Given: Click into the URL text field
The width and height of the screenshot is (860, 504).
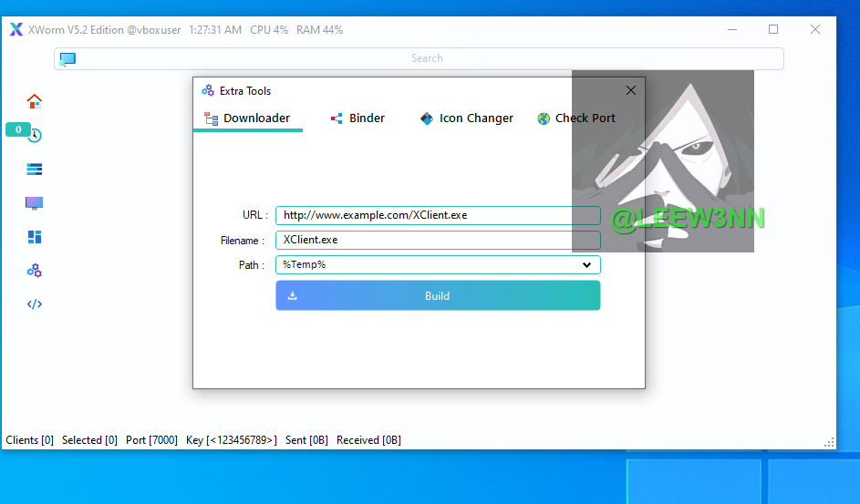Looking at the screenshot, I should pos(438,216).
